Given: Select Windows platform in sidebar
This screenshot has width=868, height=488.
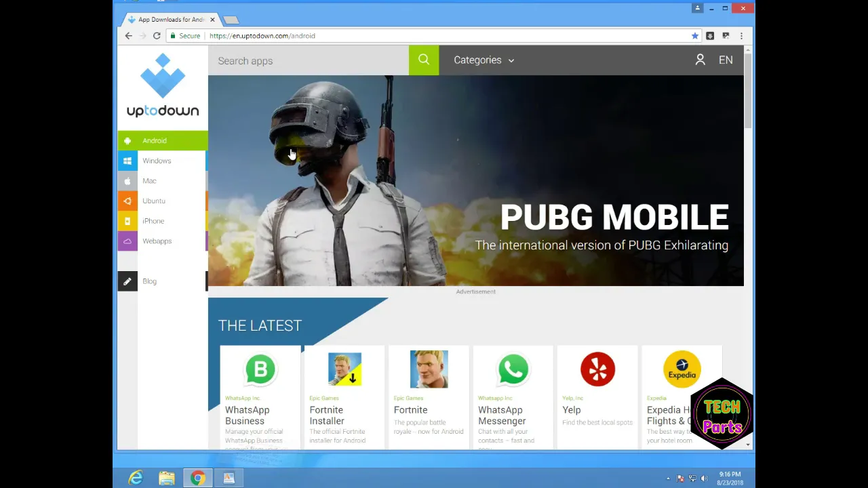Looking at the screenshot, I should pyautogui.click(x=163, y=161).
